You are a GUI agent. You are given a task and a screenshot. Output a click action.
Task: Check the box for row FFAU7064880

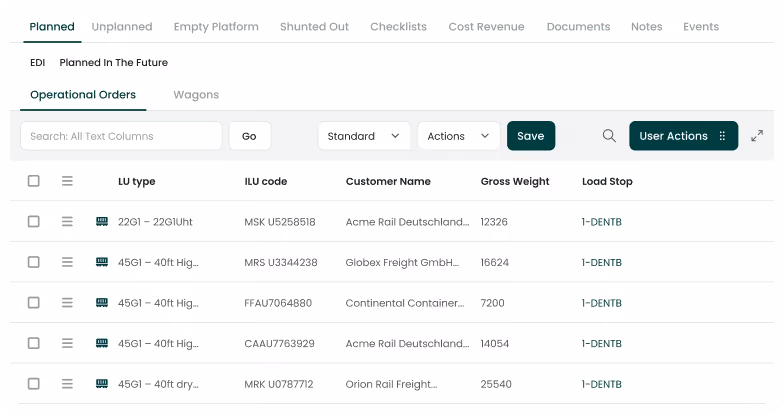point(34,302)
